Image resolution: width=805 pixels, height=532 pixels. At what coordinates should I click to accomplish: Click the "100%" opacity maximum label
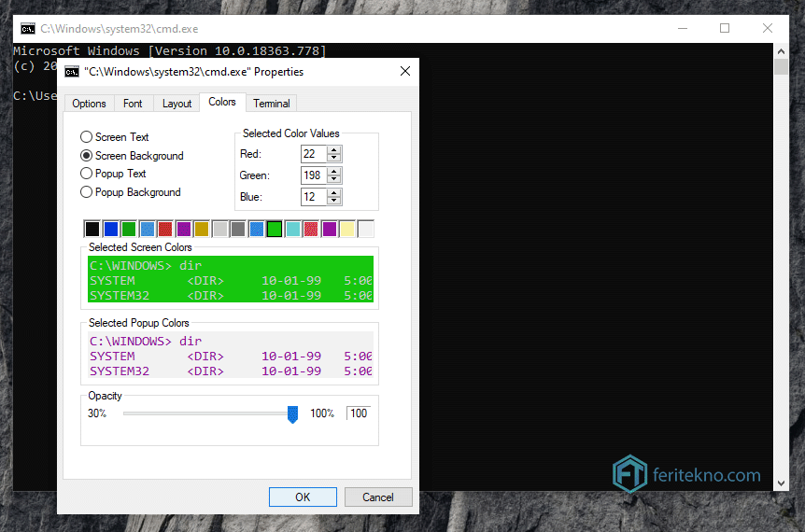[x=322, y=413]
